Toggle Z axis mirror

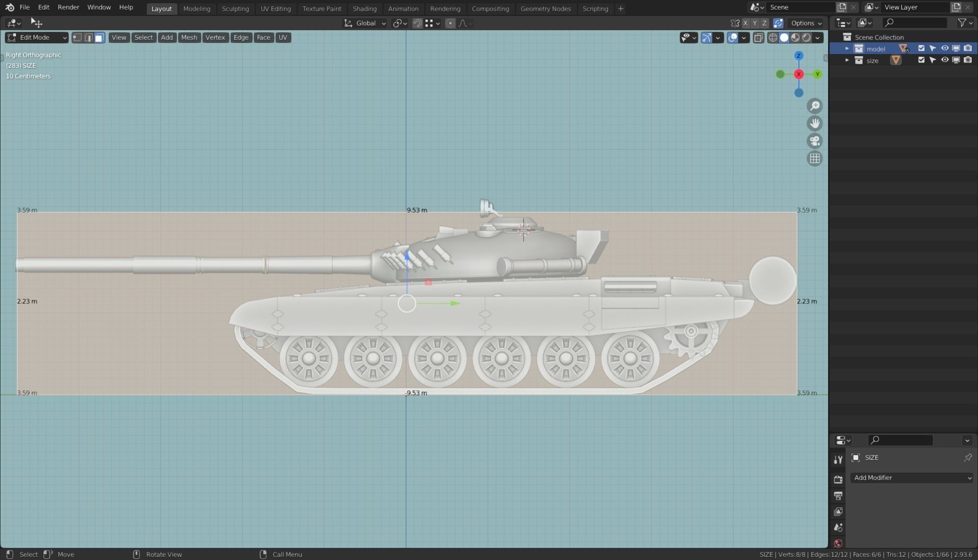(764, 23)
